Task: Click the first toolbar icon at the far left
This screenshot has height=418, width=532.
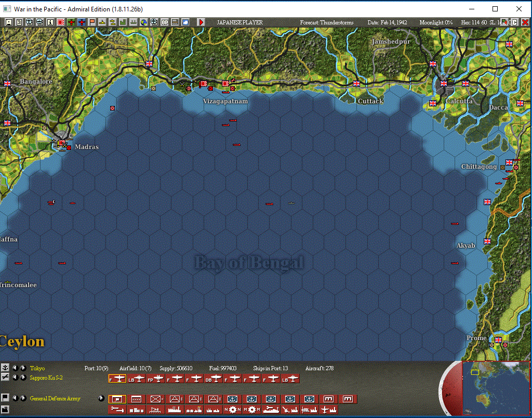Action: click(x=9, y=22)
